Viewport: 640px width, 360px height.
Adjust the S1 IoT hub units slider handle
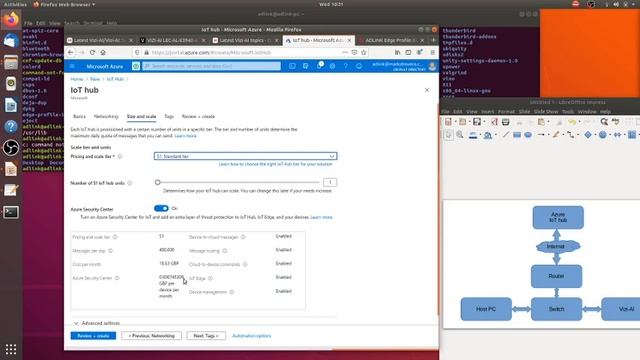click(x=158, y=182)
